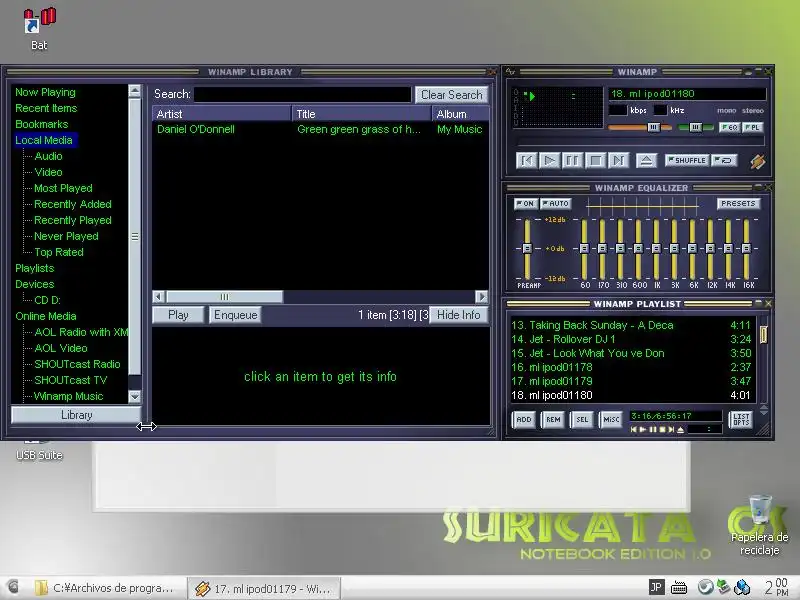Open Papelera de reciclaje desktop icon

coord(759,524)
